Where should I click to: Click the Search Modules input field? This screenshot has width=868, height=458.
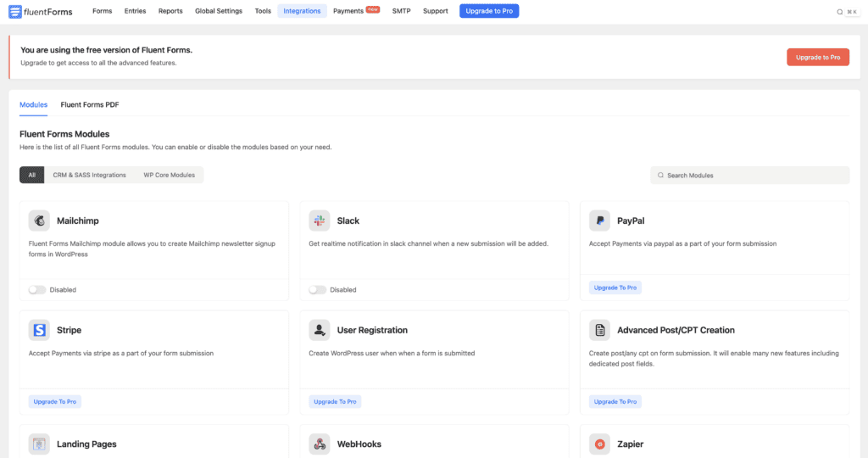750,175
